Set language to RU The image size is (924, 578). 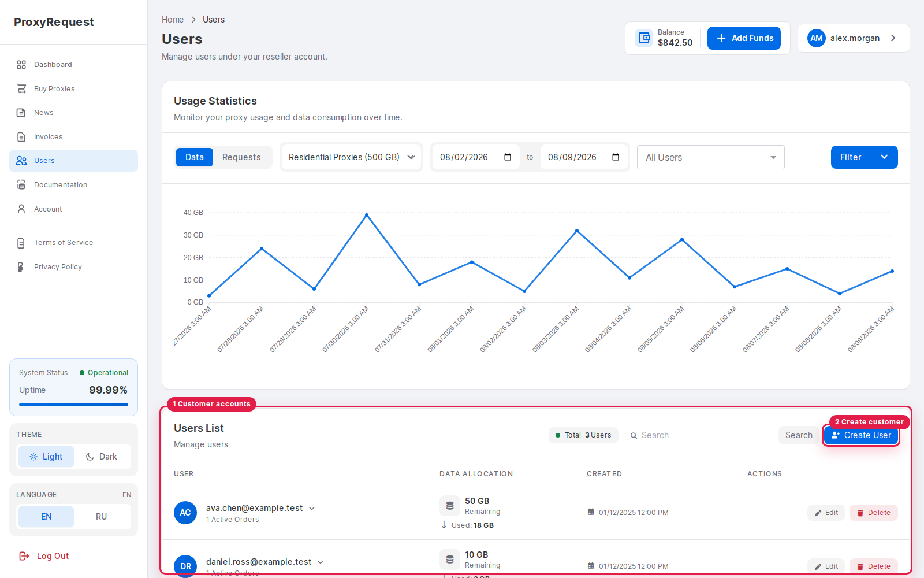102,517
